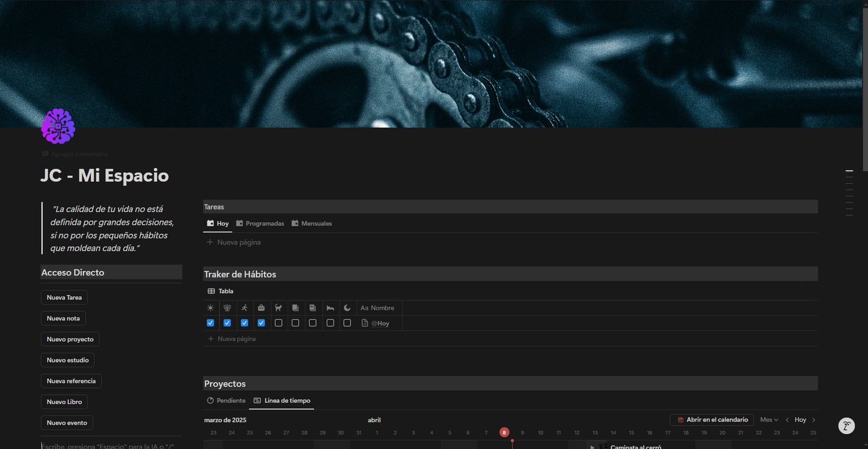Viewport: 868px width, 449px height.
Task: Click the italic quote block text
Action: click(112, 229)
